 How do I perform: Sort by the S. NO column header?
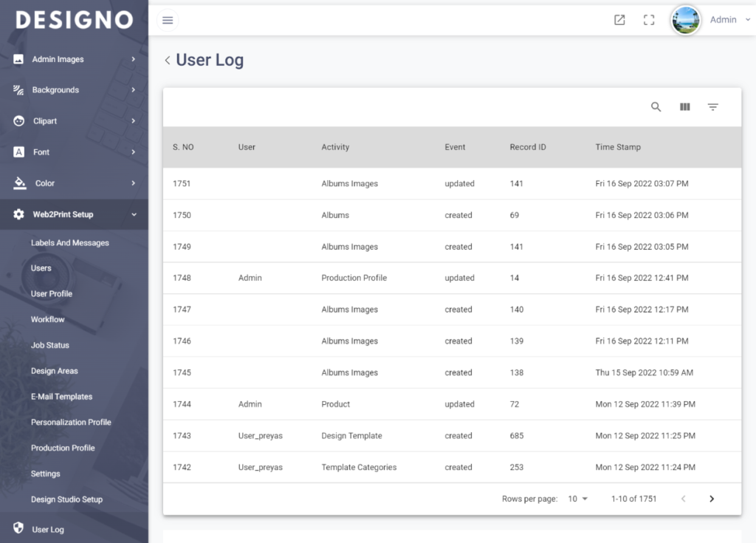(183, 147)
